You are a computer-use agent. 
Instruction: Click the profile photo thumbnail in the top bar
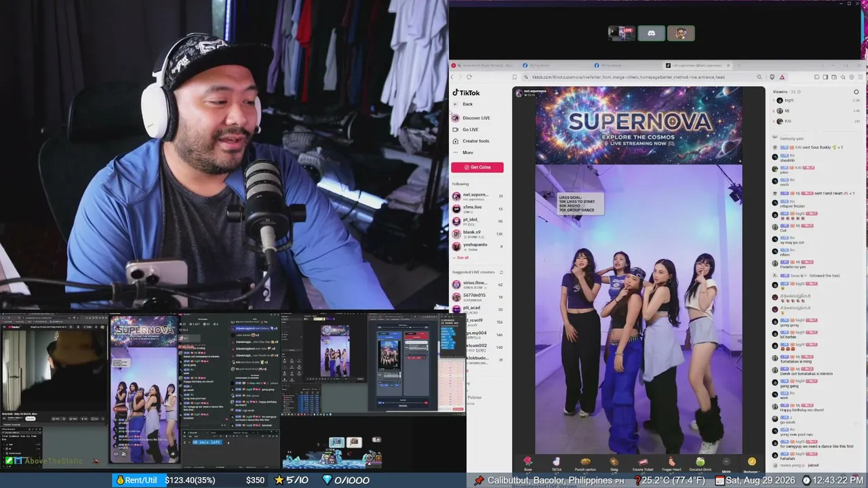point(681,33)
